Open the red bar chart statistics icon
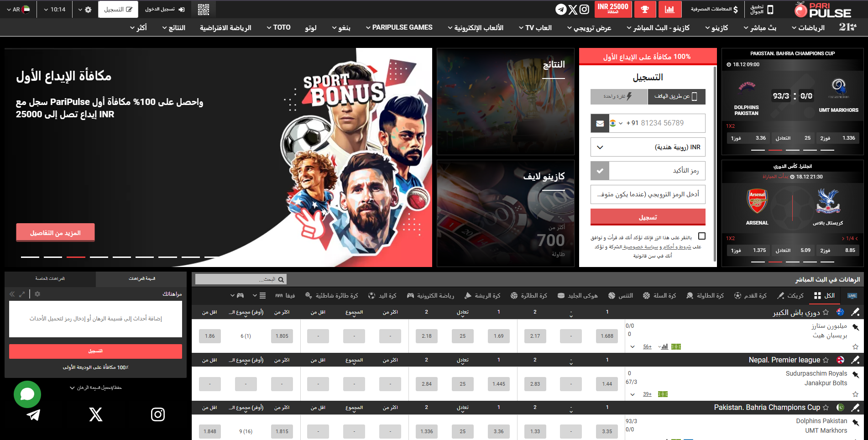Screen dimensions: 868x440 [669, 10]
